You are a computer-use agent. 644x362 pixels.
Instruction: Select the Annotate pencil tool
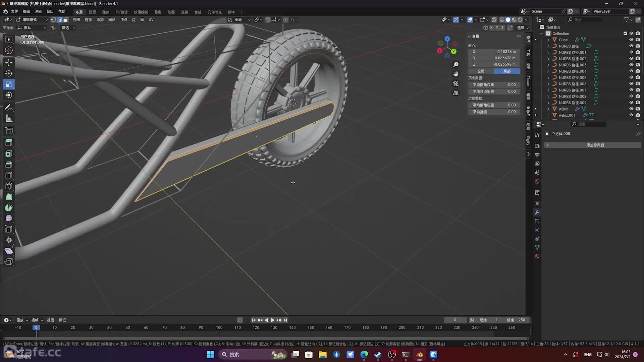[9, 108]
